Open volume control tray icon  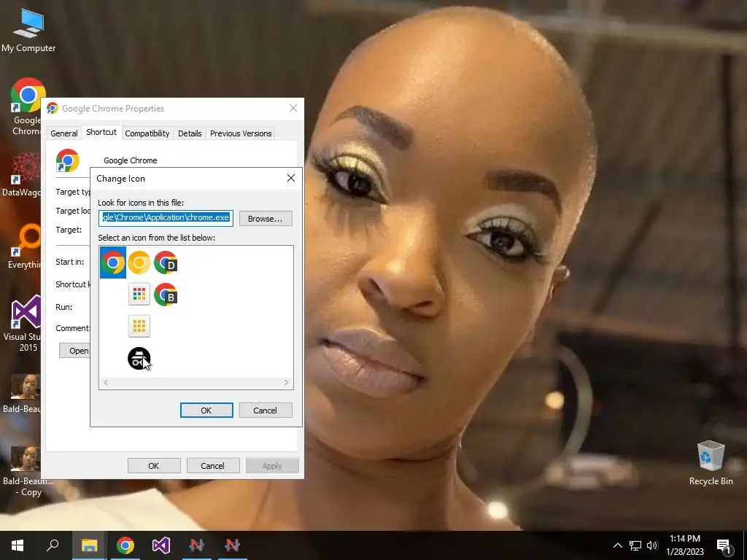652,545
